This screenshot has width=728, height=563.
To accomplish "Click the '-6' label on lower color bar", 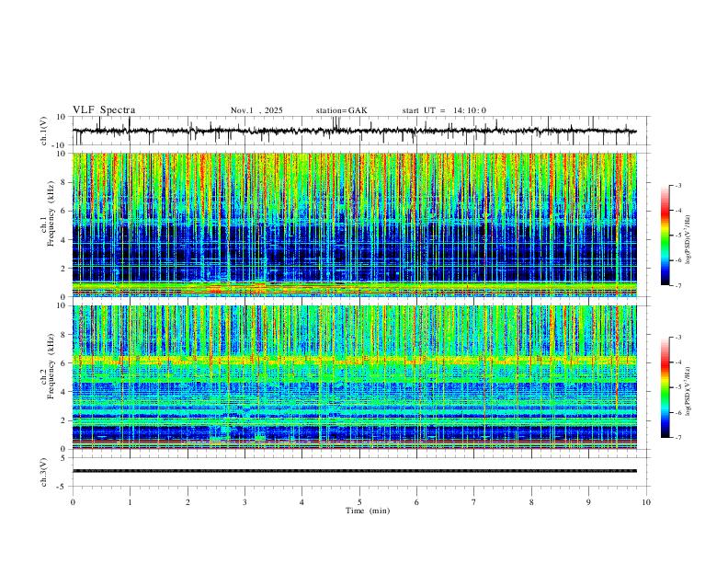I will coord(678,412).
